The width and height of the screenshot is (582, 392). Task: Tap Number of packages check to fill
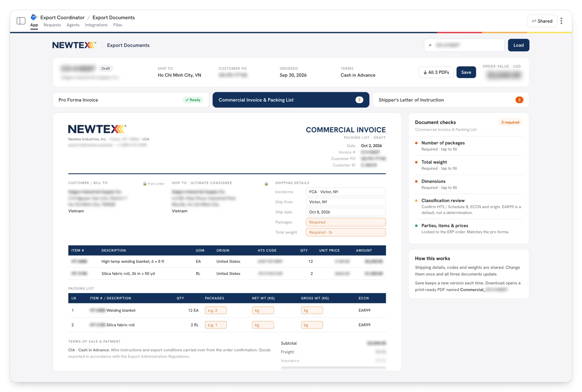point(469,146)
